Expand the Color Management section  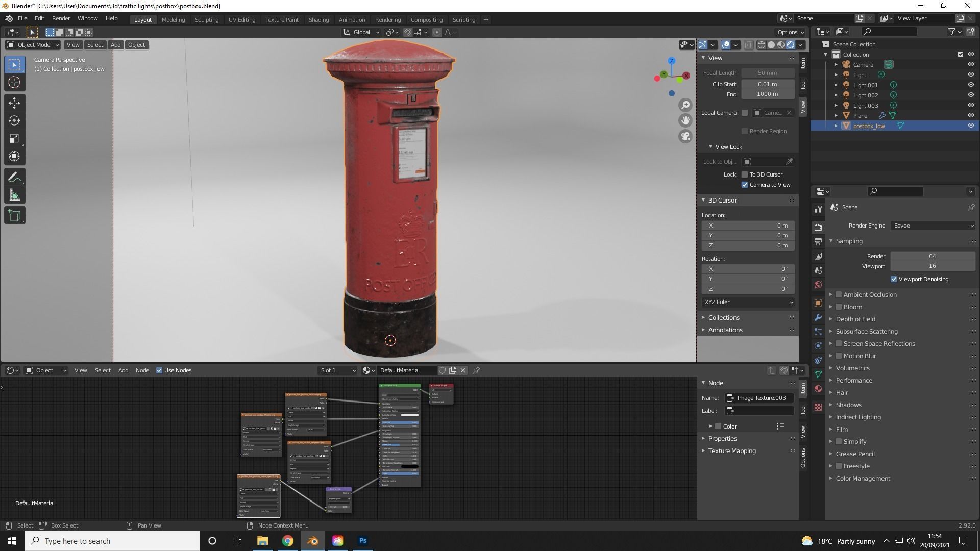click(x=863, y=479)
